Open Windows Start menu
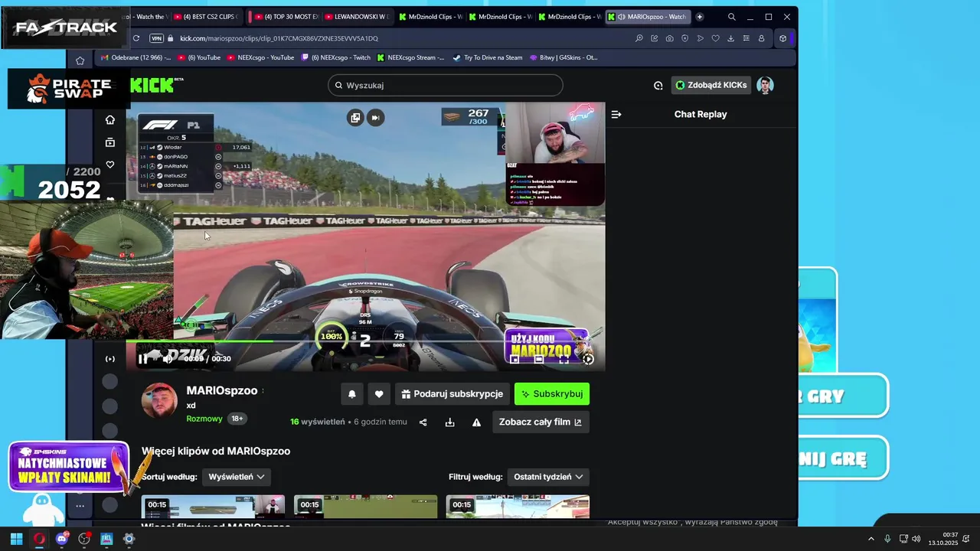Viewport: 980px width, 551px height. [16, 539]
